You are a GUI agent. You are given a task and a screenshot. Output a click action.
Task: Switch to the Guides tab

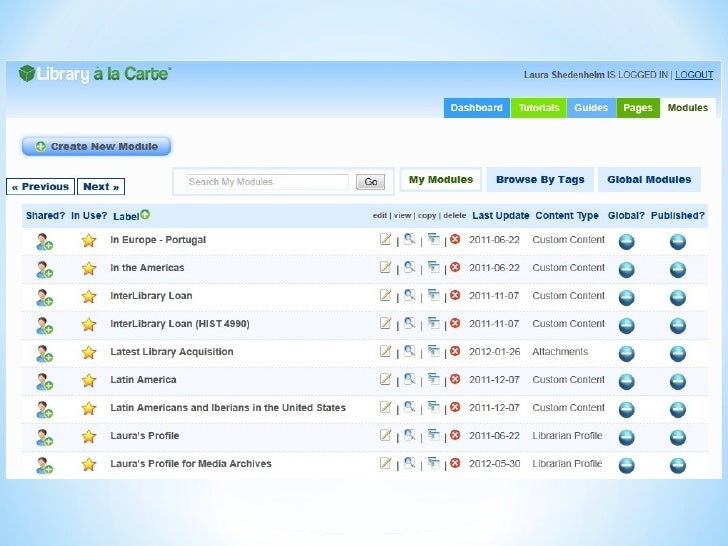tap(591, 108)
